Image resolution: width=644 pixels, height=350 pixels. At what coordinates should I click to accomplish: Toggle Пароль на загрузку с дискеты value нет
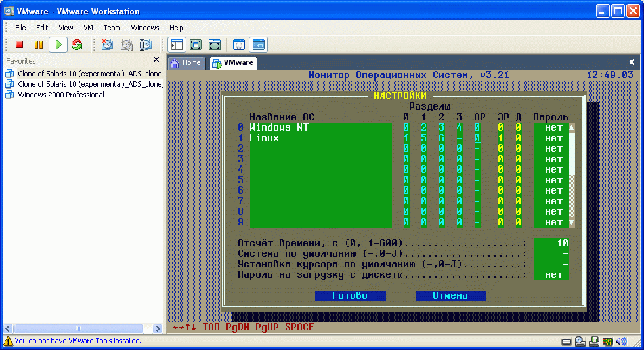(x=551, y=275)
